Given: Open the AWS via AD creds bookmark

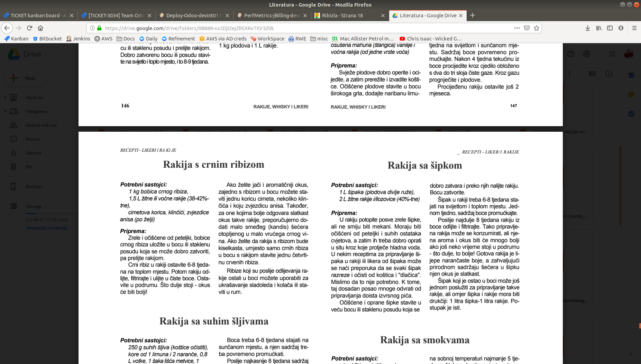Looking at the screenshot, I should (x=223, y=39).
